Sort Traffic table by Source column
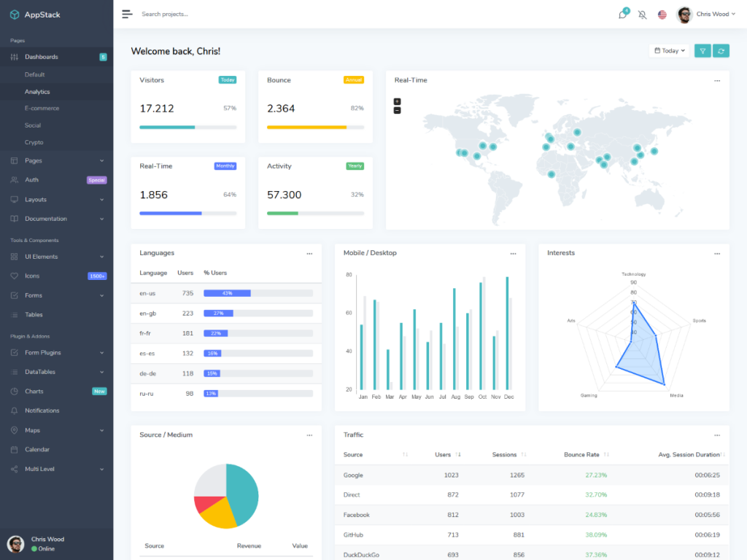The height and width of the screenshot is (560, 747). [374, 455]
